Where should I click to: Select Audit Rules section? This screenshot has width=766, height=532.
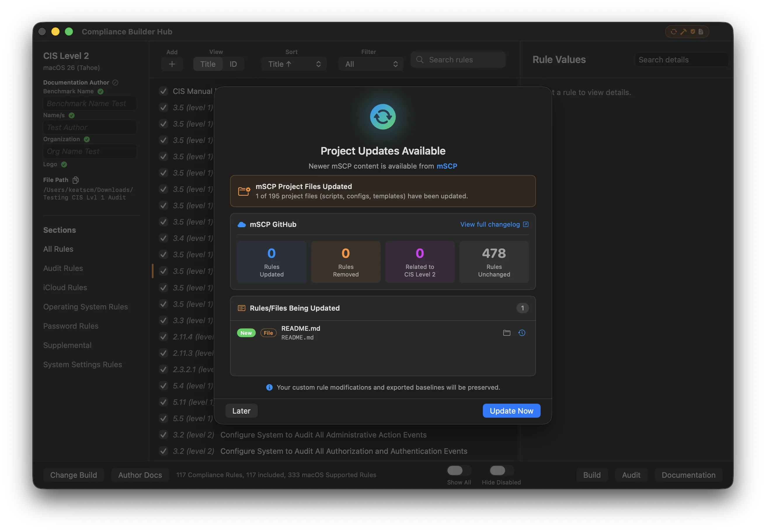pyautogui.click(x=63, y=268)
